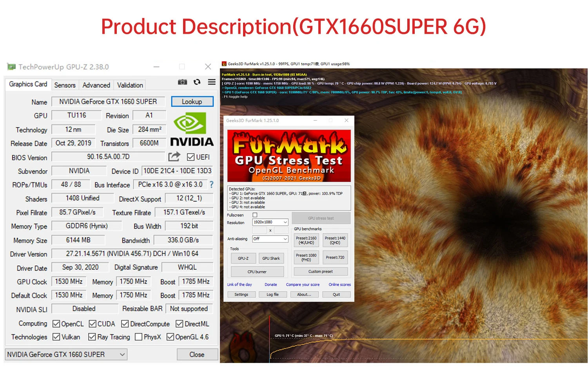Click the Close button in GPU-Z

[197, 354]
